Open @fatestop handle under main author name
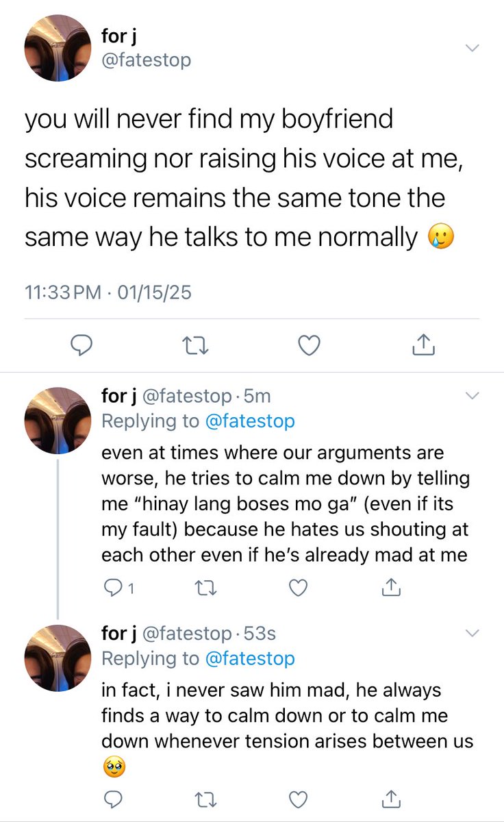Viewport: 504px width, 822px height. click(147, 60)
